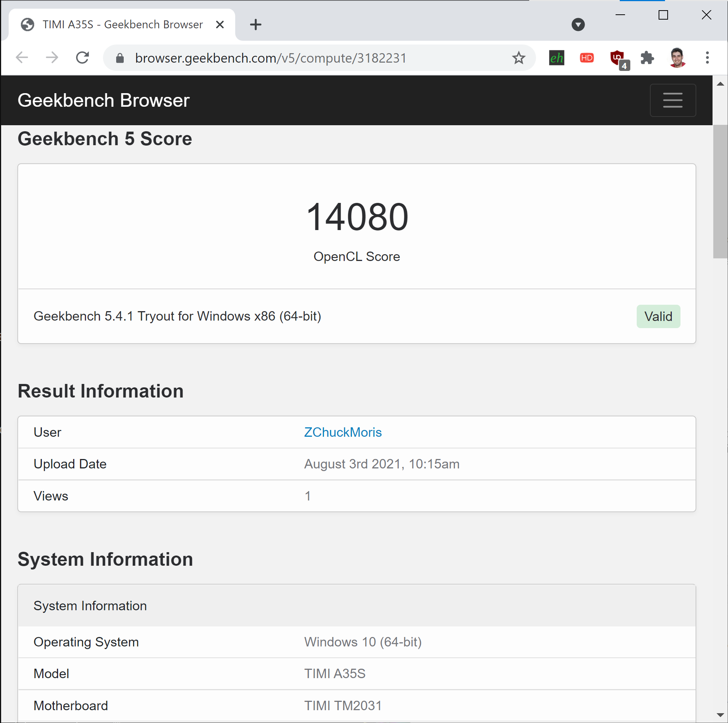Screen dimensions: 728x723
Task: Close the TIMI A35S tab
Action: [220, 25]
